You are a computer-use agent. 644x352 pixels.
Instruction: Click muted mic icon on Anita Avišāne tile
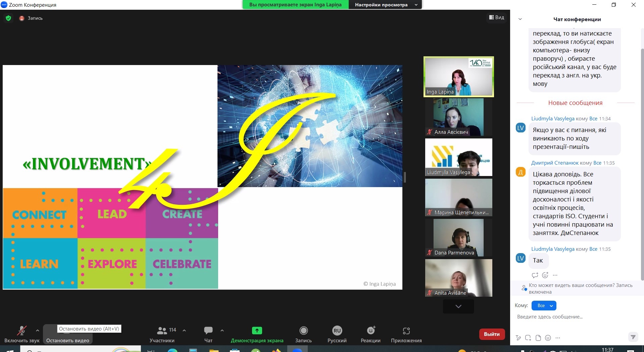click(430, 293)
